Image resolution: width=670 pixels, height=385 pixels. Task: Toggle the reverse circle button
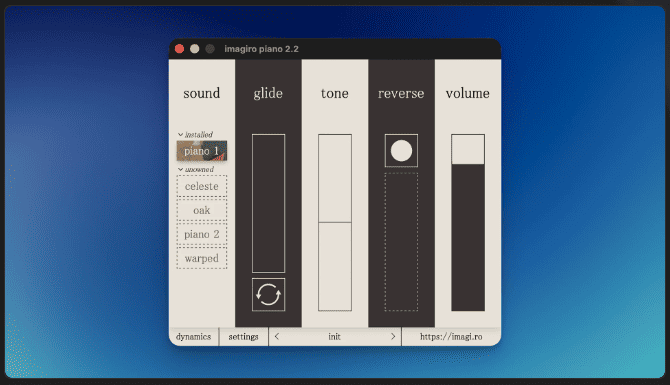(x=401, y=150)
